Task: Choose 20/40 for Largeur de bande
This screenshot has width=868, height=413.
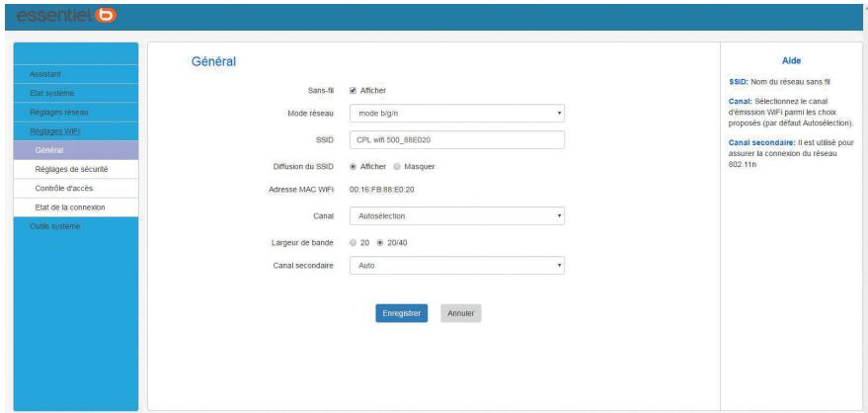Action: pyautogui.click(x=381, y=242)
